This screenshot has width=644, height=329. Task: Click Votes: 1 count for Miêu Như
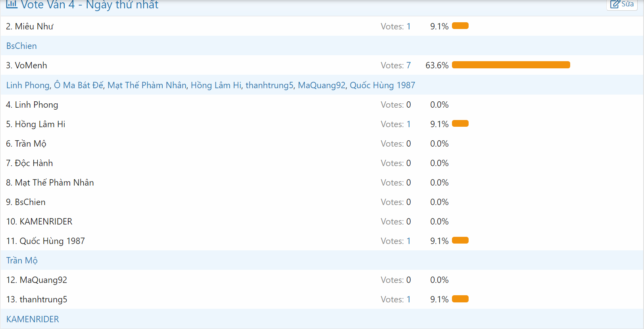[x=396, y=27]
